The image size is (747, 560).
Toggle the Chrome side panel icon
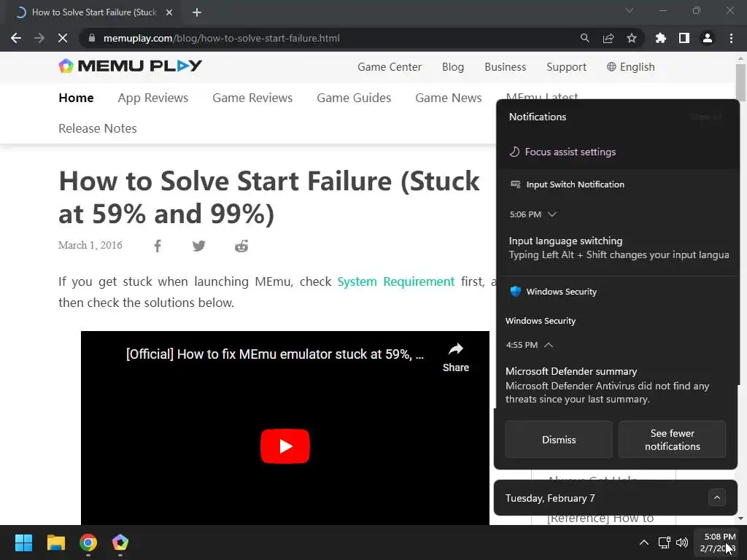click(x=684, y=38)
